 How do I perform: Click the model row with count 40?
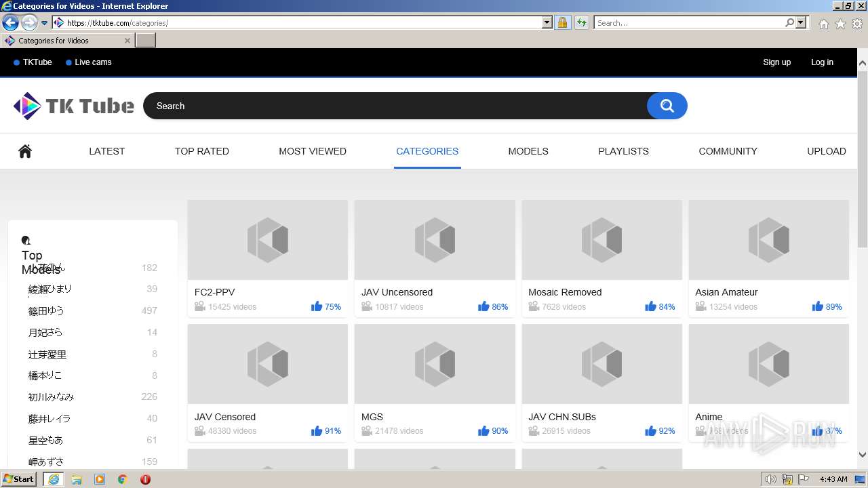93,419
